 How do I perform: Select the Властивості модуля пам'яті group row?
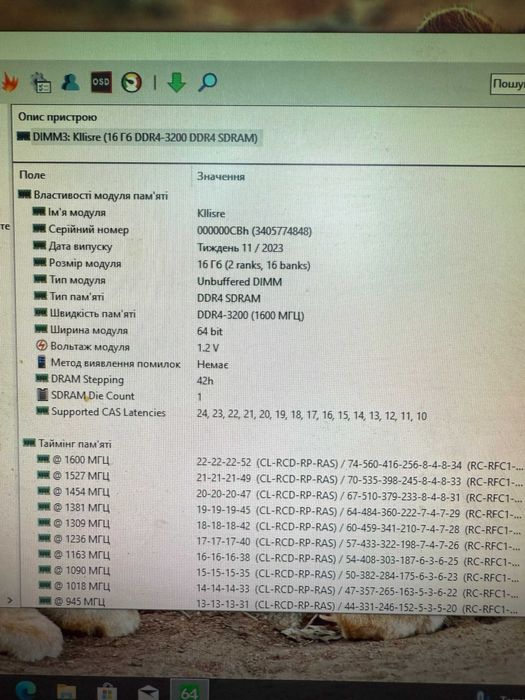click(93, 196)
